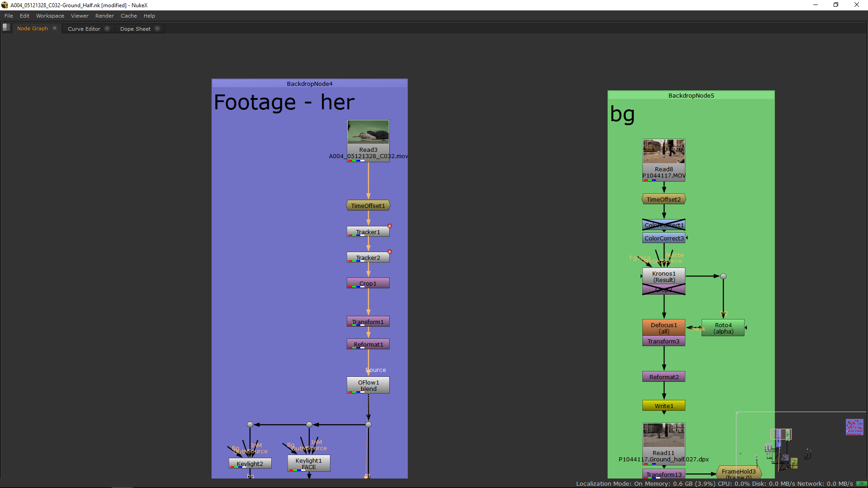This screenshot has width=868, height=488.
Task: Select the Defocus1 node
Action: pyautogui.click(x=664, y=328)
